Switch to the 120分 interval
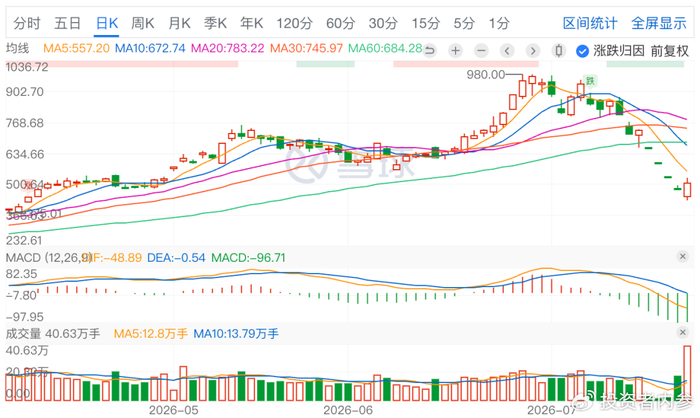This screenshot has height=418, width=700. [x=294, y=23]
